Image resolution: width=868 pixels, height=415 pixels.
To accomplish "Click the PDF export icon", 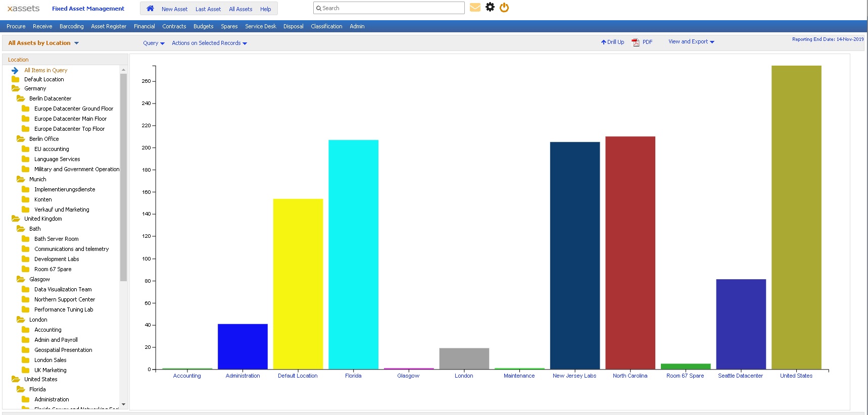I will click(x=636, y=42).
